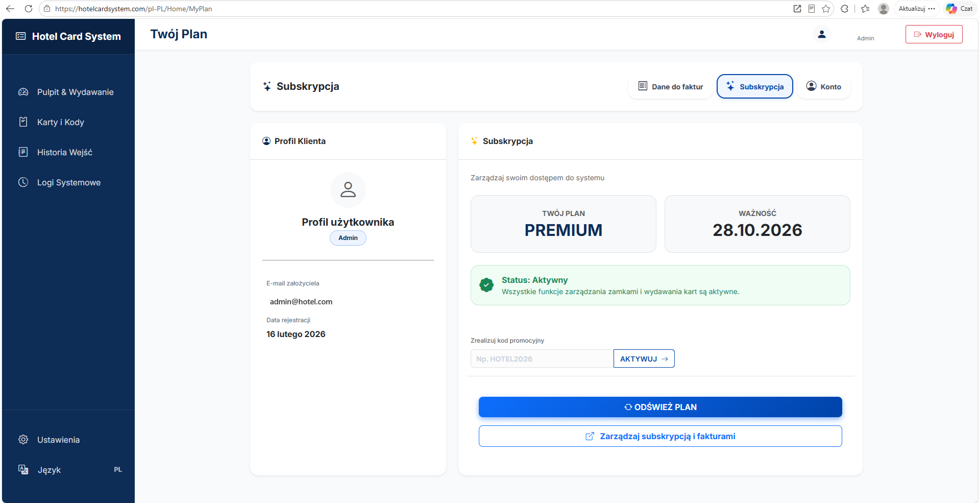Focus the promo code input field
Viewport: 980px width, 503px height.
(x=542, y=358)
